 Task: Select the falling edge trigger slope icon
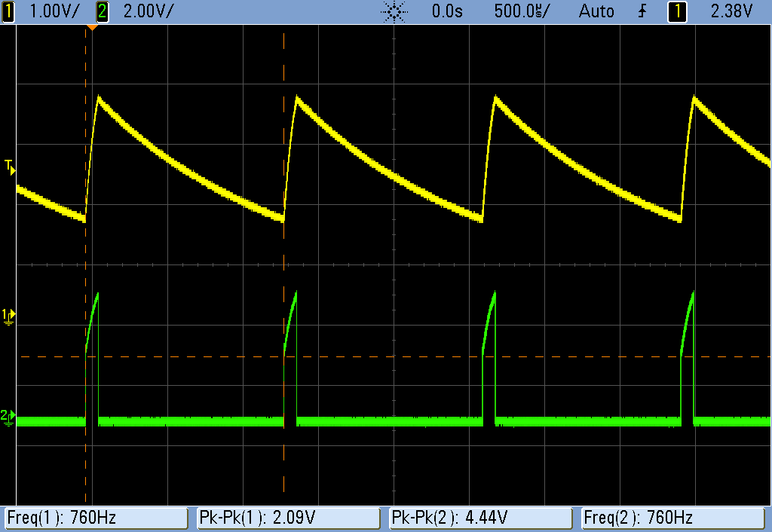pyautogui.click(x=642, y=11)
